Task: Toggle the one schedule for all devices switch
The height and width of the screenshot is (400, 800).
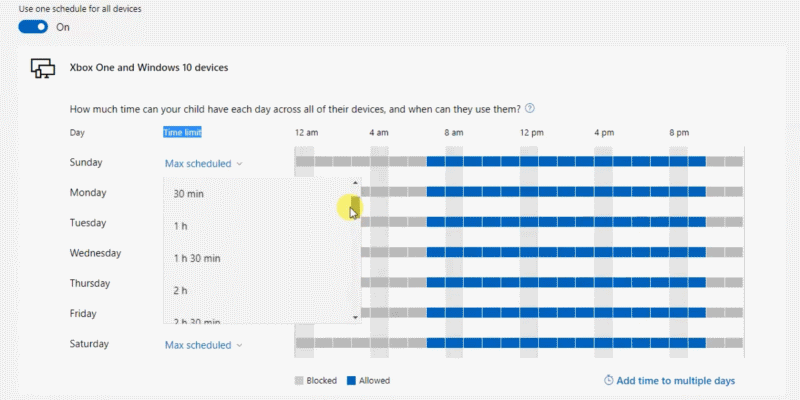Action: (33, 27)
